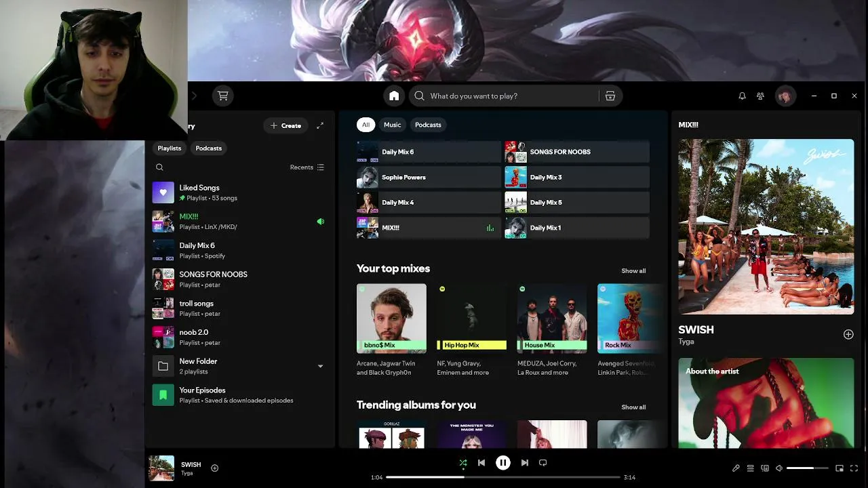Open Friend Activity icon
868x488 pixels.
pos(761,96)
